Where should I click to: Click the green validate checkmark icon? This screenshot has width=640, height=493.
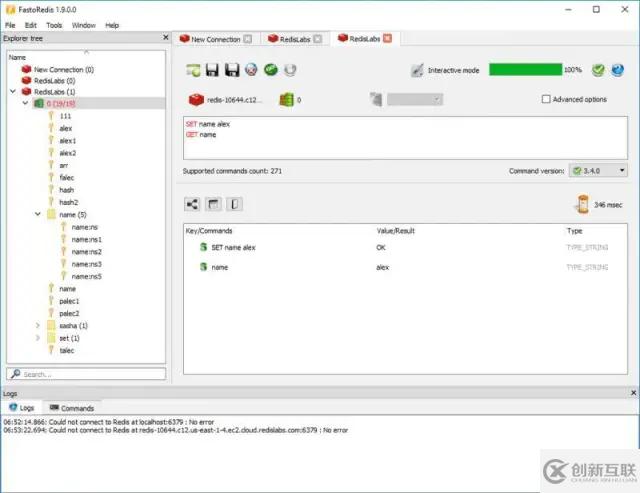(598, 70)
